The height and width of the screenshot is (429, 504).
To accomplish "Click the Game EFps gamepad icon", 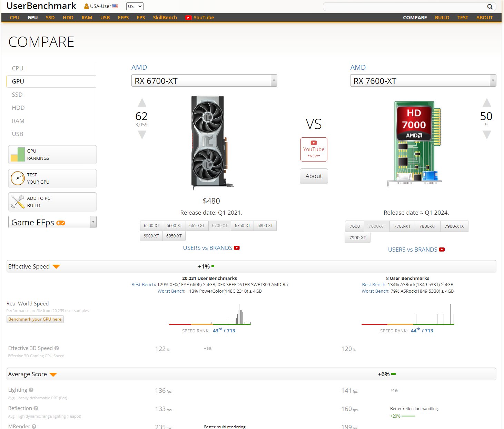I will coord(61,223).
